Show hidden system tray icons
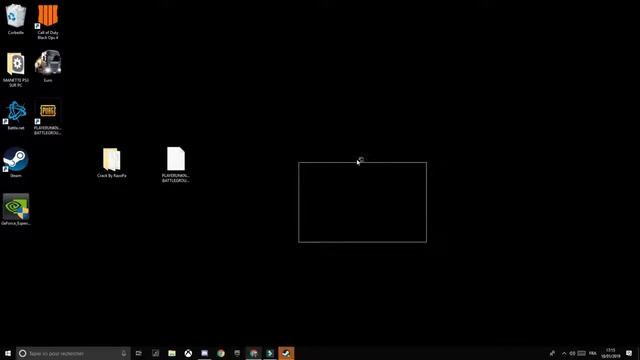The image size is (640, 360). 564,353
